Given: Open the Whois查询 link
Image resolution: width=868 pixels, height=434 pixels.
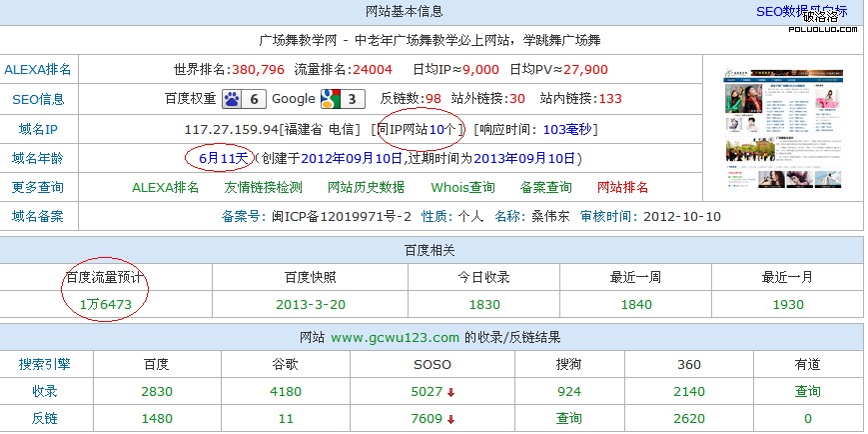Looking at the screenshot, I should click(x=462, y=187).
